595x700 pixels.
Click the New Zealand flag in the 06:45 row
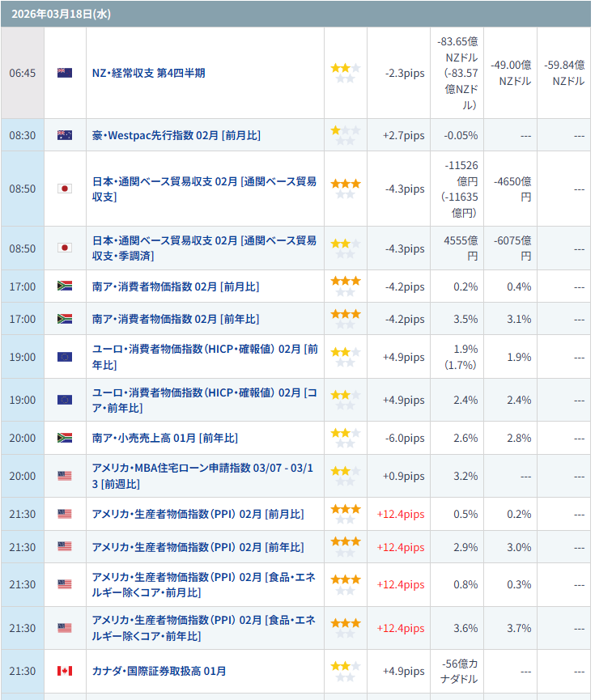[x=65, y=73]
